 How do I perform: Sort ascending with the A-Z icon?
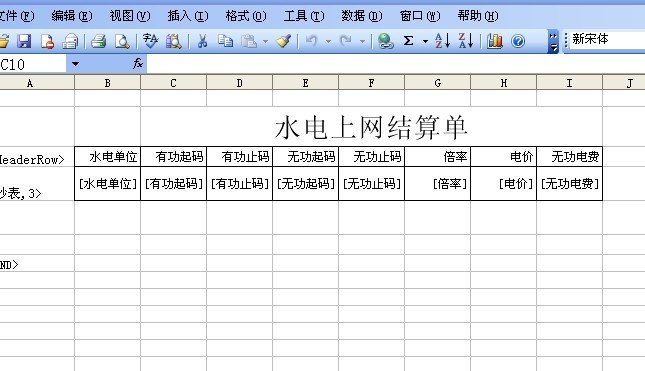pos(442,41)
